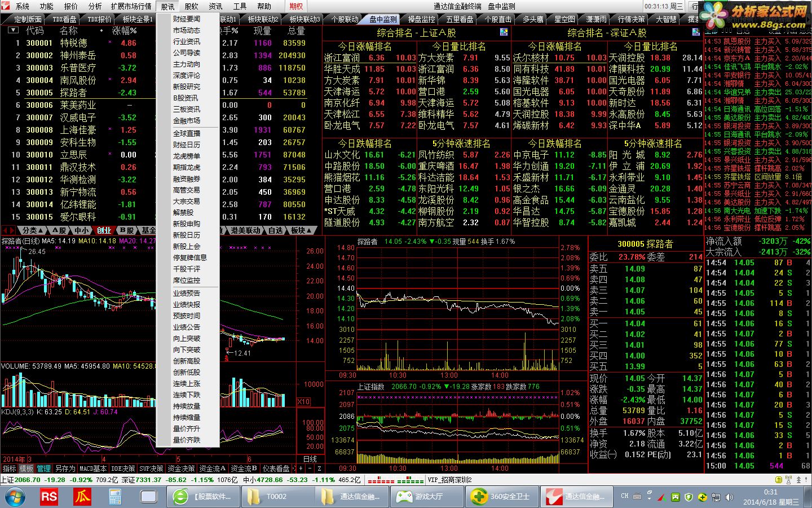Toggle the 指标 mode button
The image size is (812, 508).
coord(9,468)
